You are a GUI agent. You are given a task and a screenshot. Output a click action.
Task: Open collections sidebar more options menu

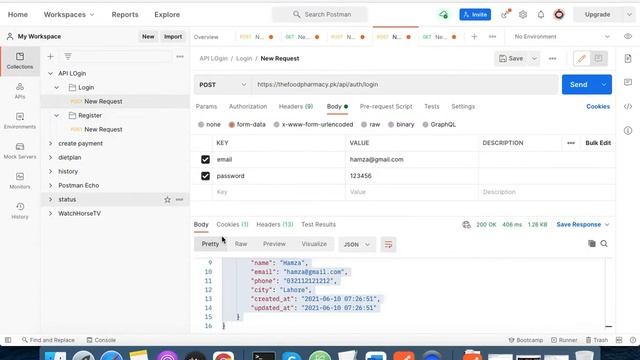click(180, 57)
